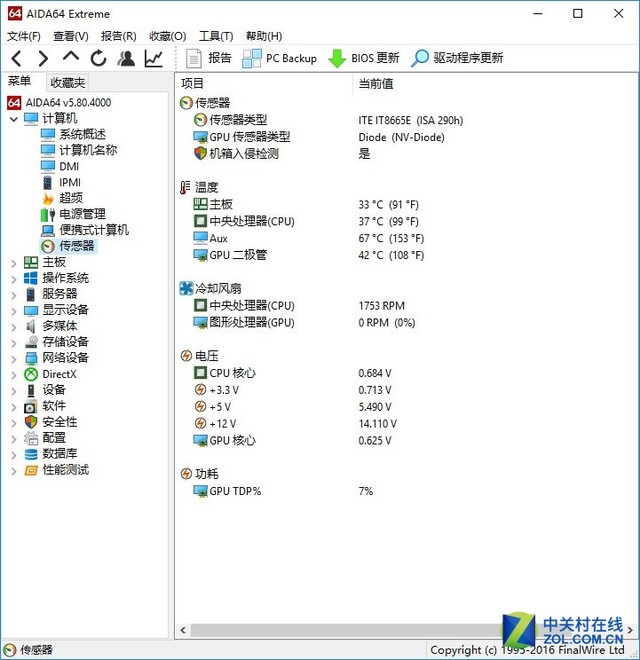Open the 报告(R) menu
640x660 pixels.
[x=119, y=36]
